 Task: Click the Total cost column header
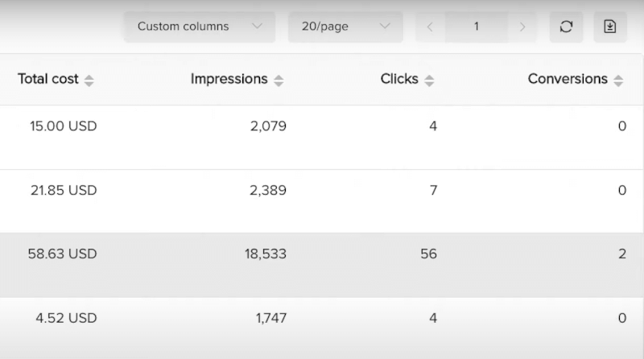coord(48,79)
